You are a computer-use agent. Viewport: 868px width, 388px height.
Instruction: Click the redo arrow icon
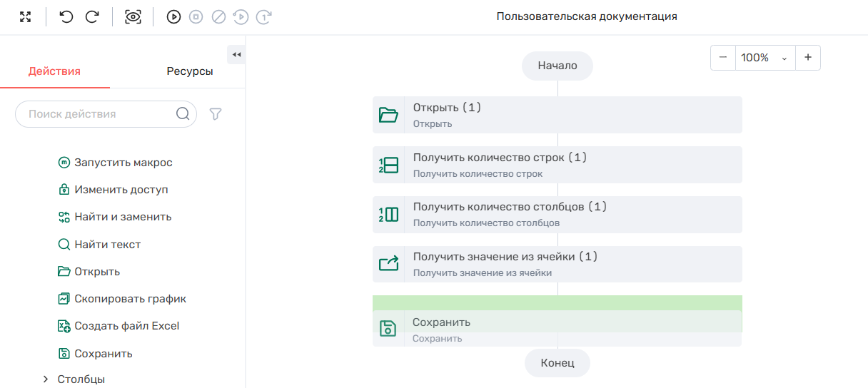92,17
